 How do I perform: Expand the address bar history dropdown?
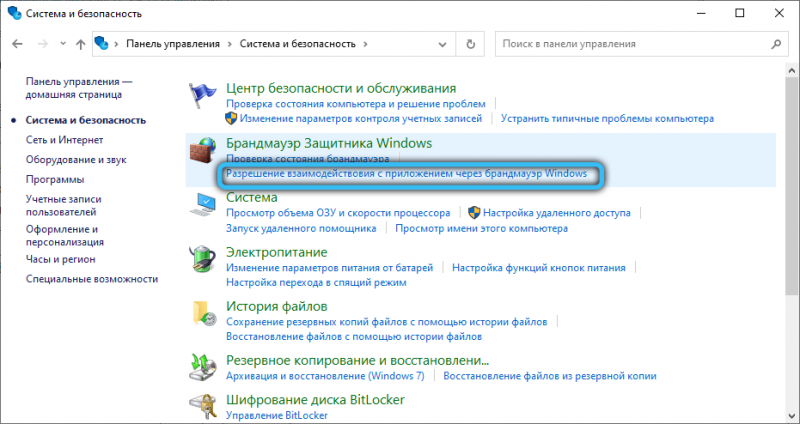tap(442, 44)
